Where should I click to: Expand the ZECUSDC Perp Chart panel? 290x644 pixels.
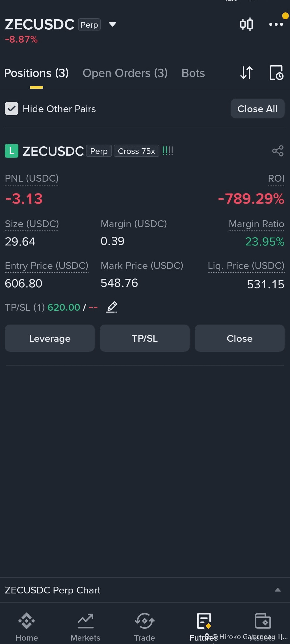[278, 590]
